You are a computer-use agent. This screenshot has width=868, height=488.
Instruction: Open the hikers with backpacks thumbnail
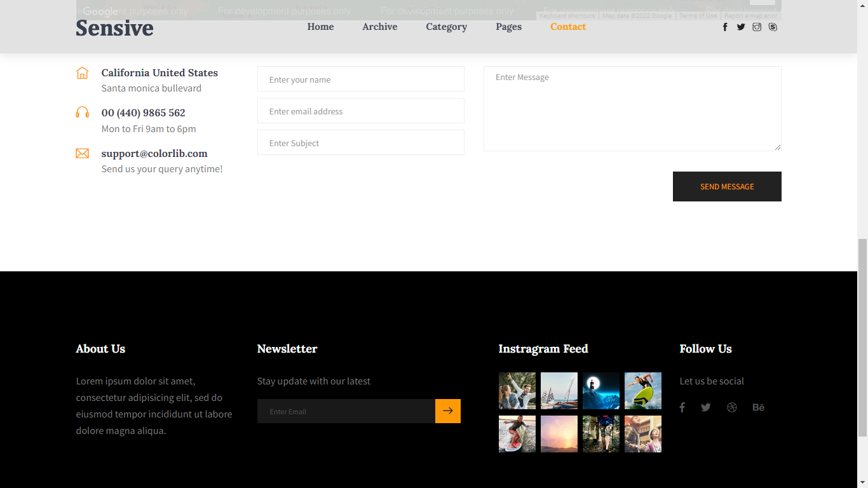click(601, 434)
